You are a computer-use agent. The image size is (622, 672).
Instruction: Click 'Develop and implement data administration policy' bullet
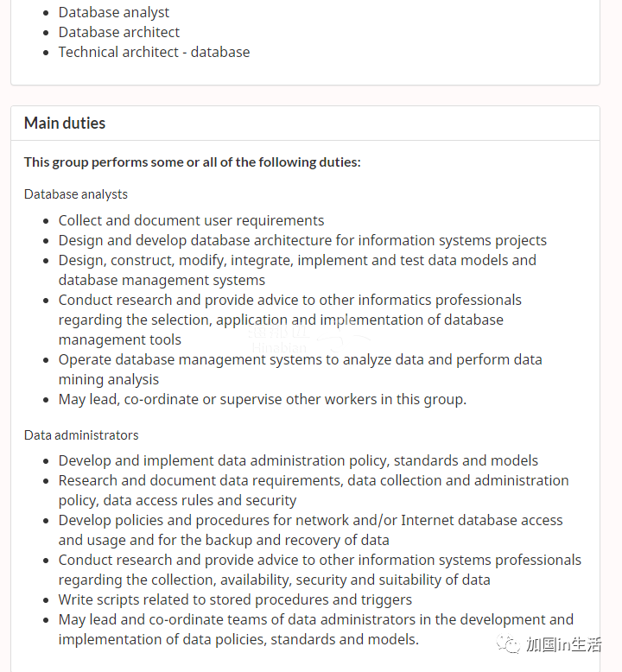298,460
